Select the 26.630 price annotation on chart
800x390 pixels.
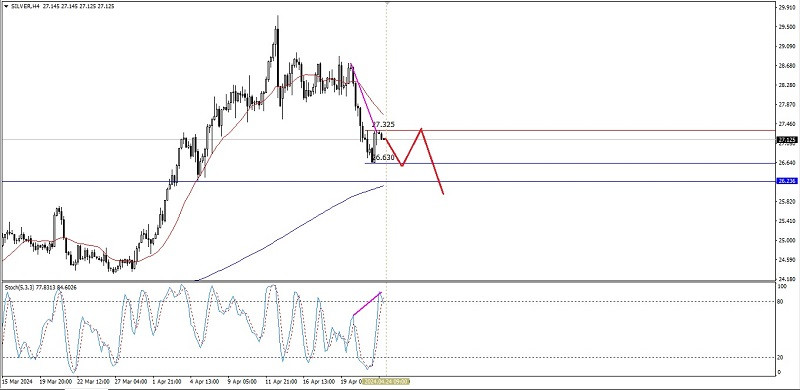tap(384, 158)
